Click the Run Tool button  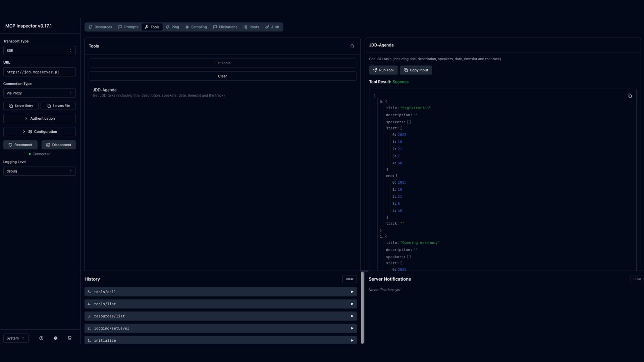point(383,70)
